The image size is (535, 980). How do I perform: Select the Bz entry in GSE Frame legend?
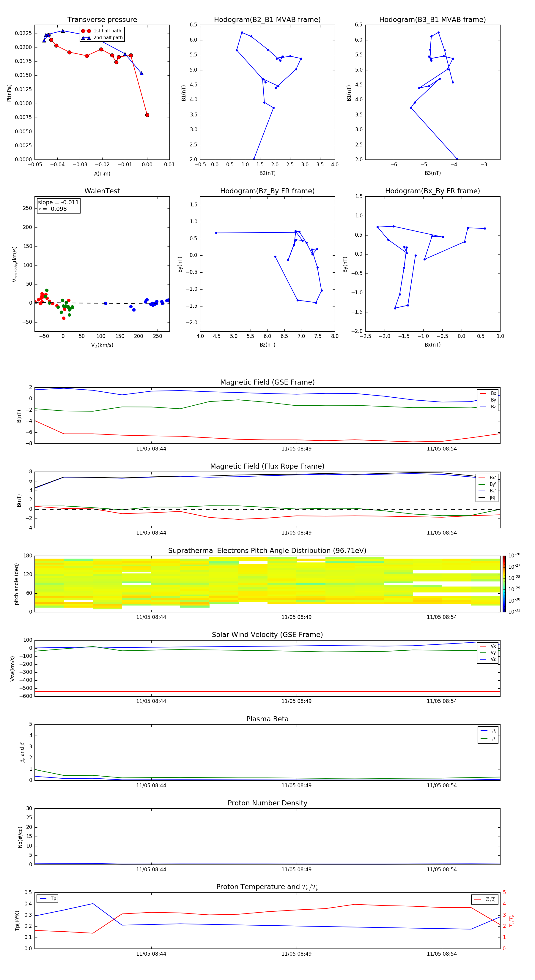(x=488, y=407)
